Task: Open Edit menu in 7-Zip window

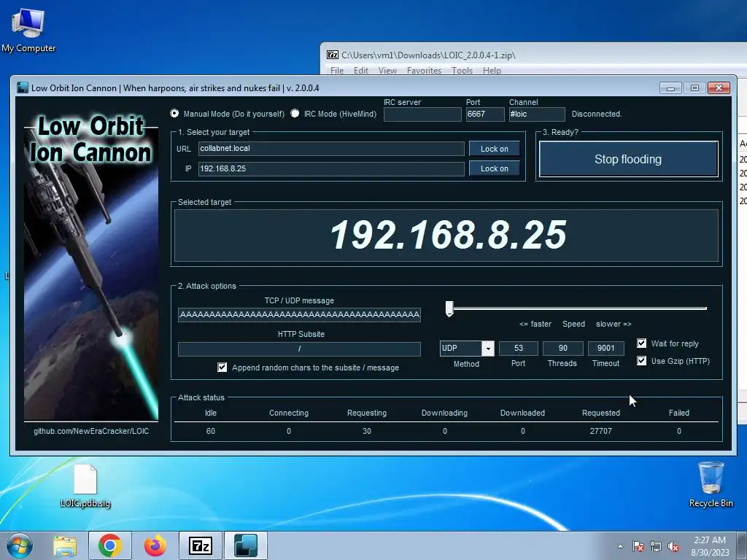Action: point(360,71)
